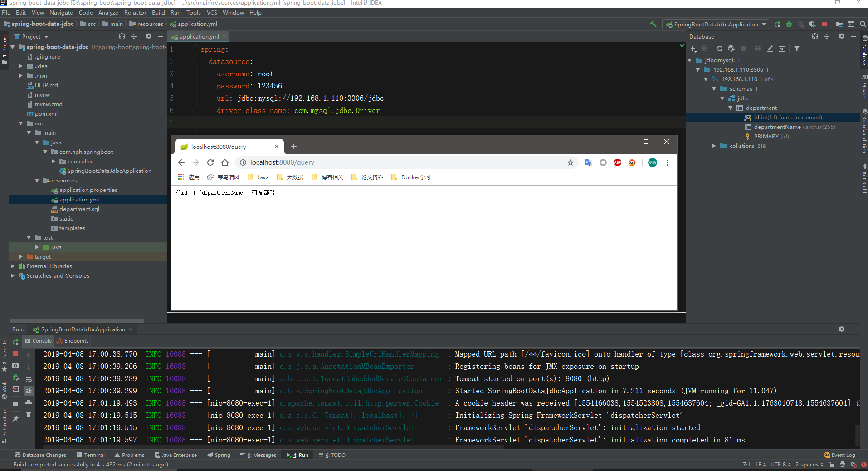Open Database panel settings gear

pyautogui.click(x=842, y=36)
